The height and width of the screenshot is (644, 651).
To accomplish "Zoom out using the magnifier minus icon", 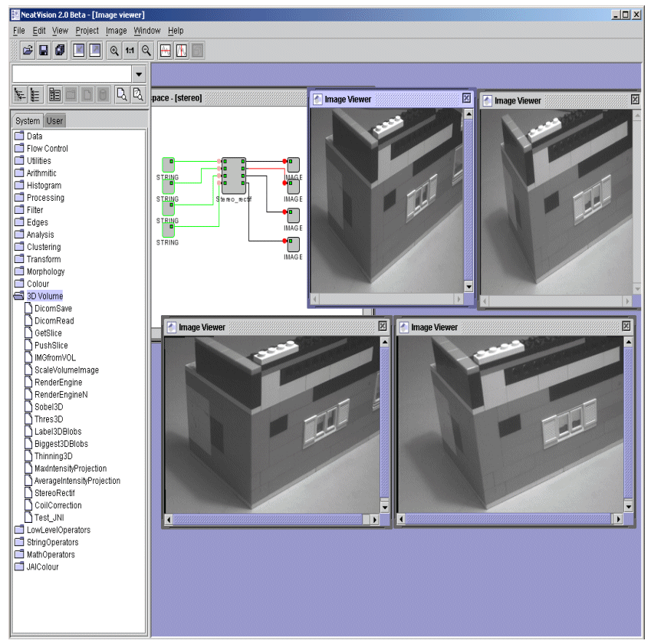I will click(x=146, y=51).
